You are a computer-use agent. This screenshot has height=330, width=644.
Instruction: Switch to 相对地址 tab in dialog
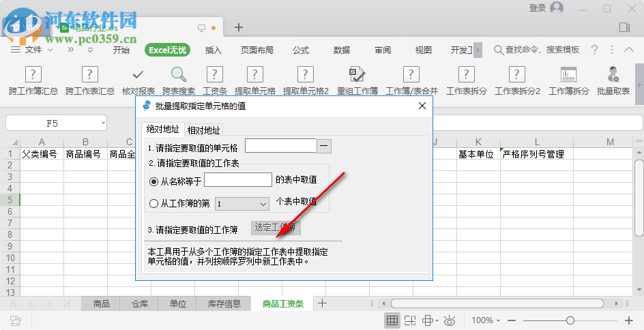[204, 130]
